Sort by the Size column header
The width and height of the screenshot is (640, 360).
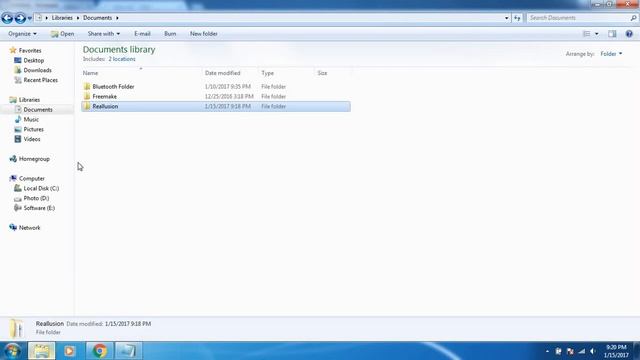[x=333, y=73]
